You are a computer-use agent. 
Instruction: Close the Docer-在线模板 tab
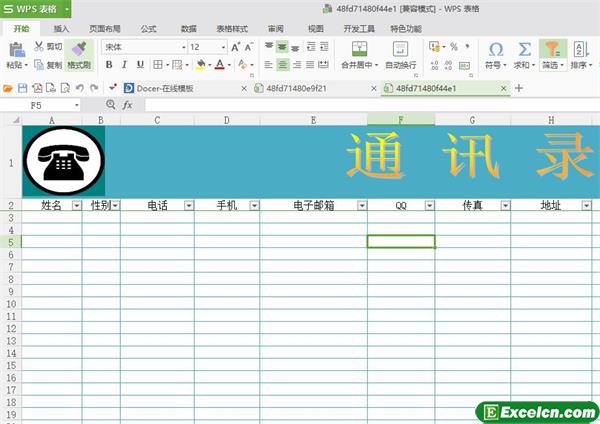244,88
